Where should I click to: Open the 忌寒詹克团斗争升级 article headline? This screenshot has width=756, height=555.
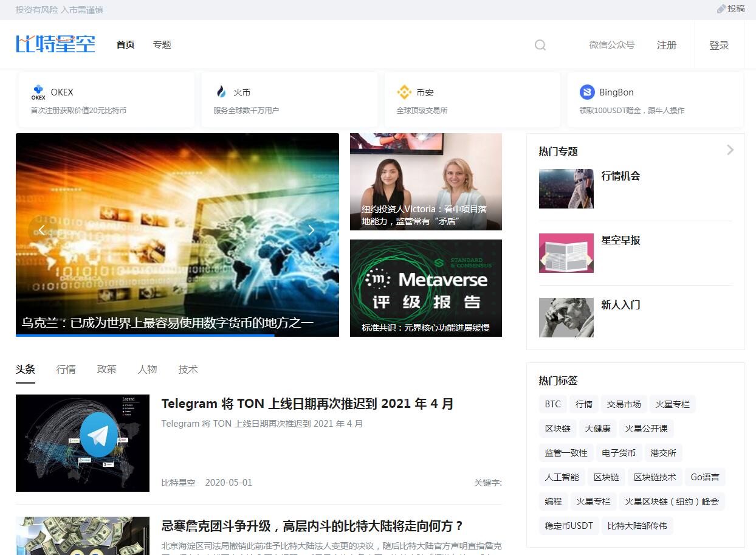[312, 526]
